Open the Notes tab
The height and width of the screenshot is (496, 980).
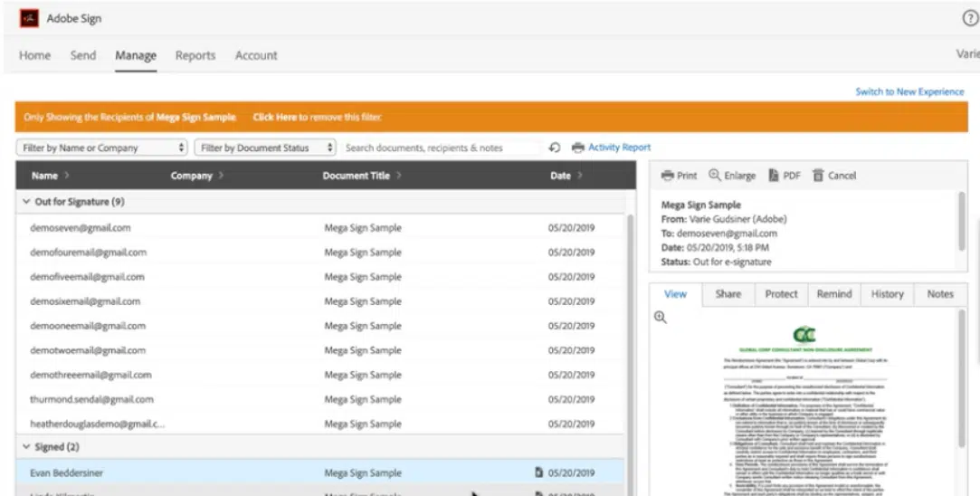tap(940, 294)
